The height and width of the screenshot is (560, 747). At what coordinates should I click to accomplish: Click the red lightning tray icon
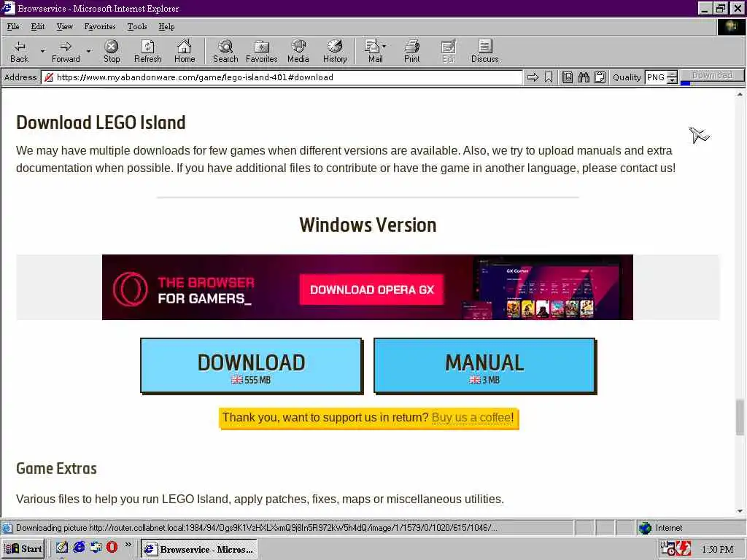(684, 548)
